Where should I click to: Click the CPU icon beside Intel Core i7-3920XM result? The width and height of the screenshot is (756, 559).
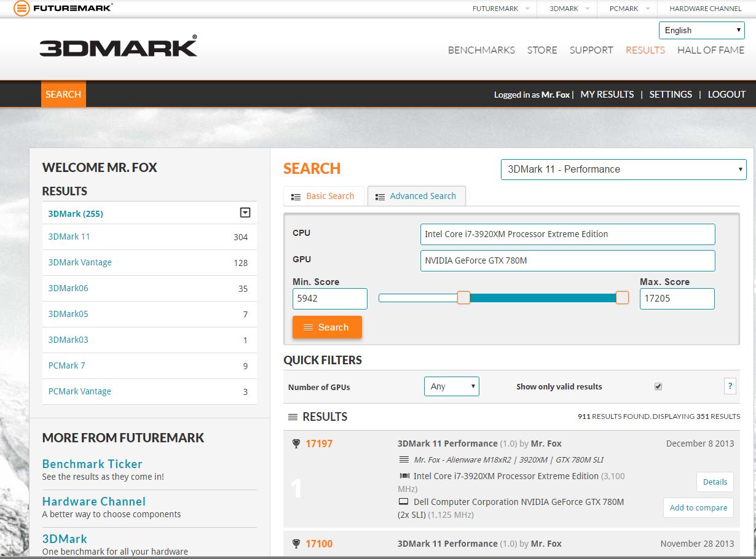coord(404,476)
